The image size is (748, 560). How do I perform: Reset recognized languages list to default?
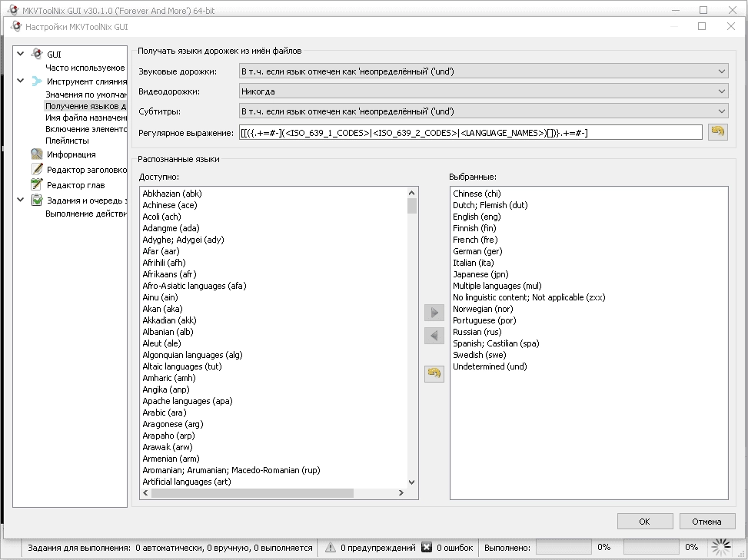434,373
